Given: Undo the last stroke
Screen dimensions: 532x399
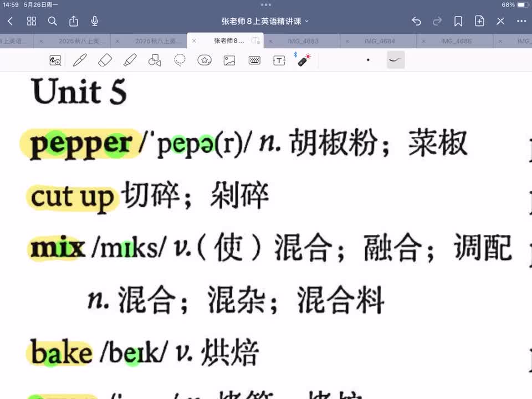Looking at the screenshot, I should point(416,22).
